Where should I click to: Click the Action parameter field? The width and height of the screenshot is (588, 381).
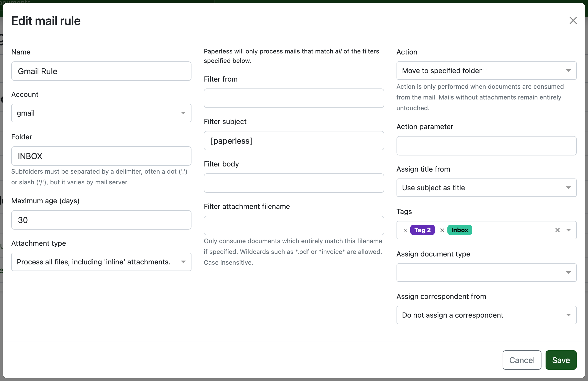[x=486, y=146]
